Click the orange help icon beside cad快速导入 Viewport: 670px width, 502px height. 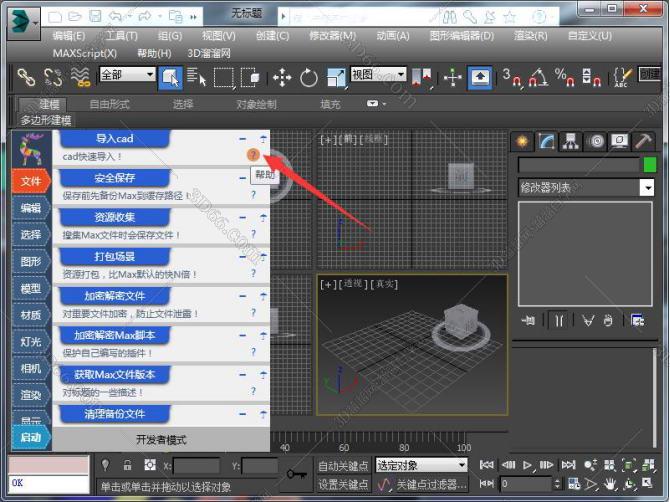(x=253, y=155)
